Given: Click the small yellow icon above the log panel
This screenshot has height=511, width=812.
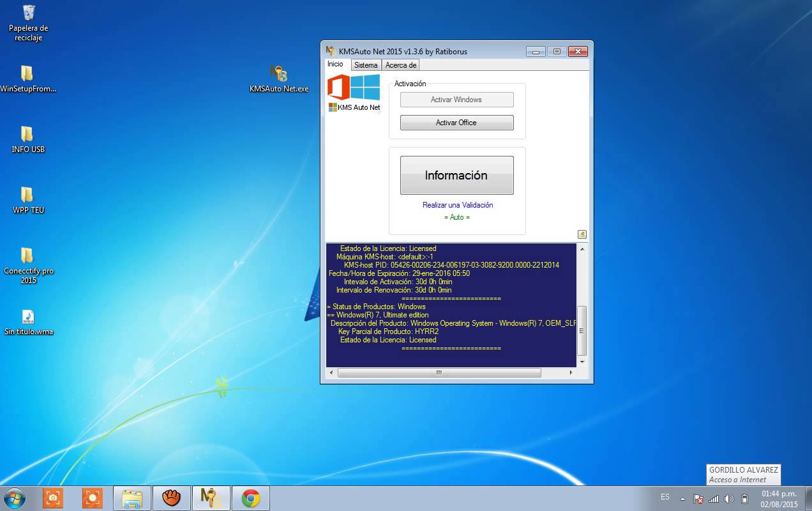Looking at the screenshot, I should click(x=582, y=234).
